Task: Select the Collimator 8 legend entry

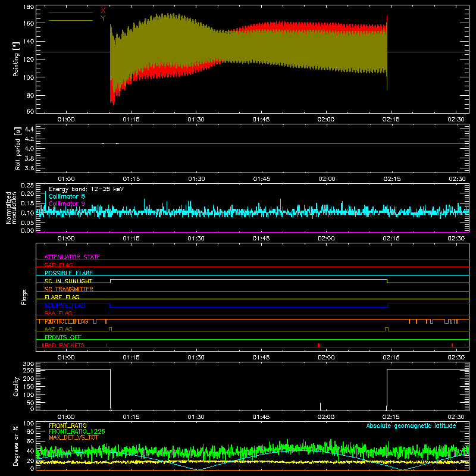Action: [67, 196]
